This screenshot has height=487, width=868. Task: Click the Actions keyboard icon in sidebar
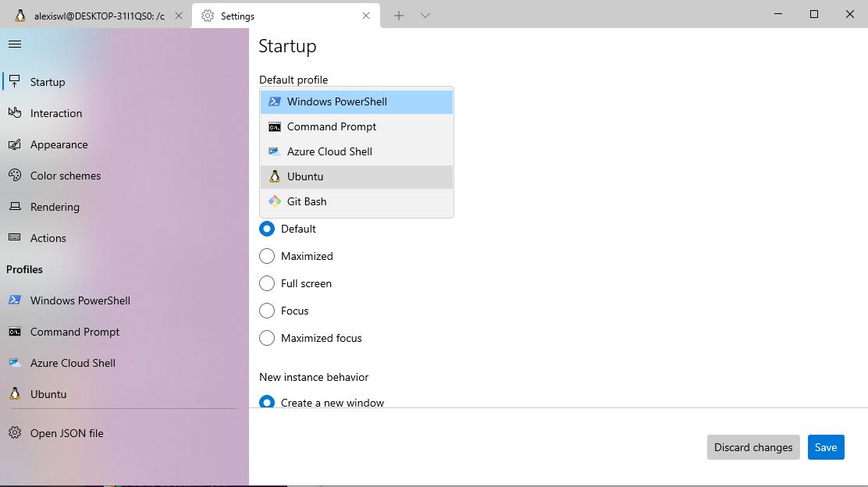15,238
